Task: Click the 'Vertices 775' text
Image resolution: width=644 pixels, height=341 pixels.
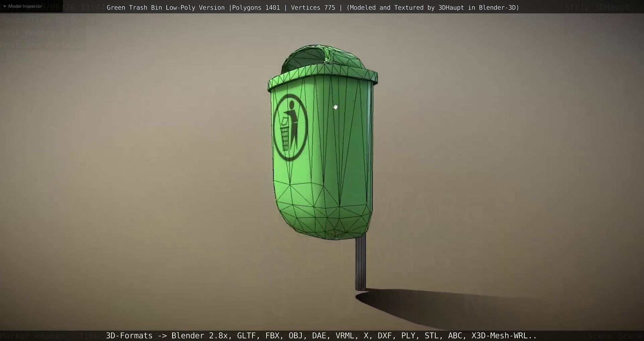Action: (x=313, y=8)
